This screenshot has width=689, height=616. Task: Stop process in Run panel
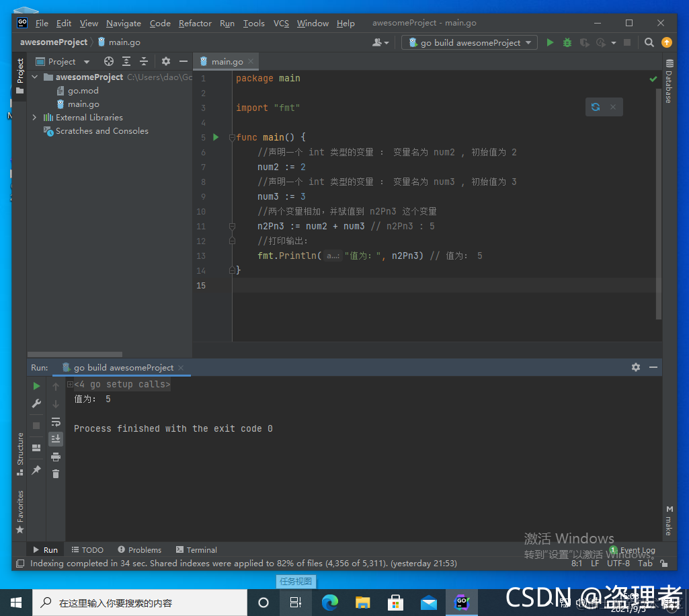36,426
